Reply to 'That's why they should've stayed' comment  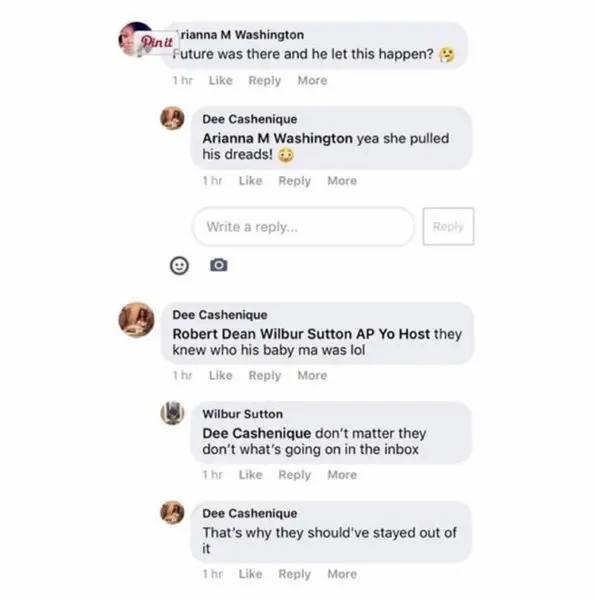pyautogui.click(x=295, y=574)
